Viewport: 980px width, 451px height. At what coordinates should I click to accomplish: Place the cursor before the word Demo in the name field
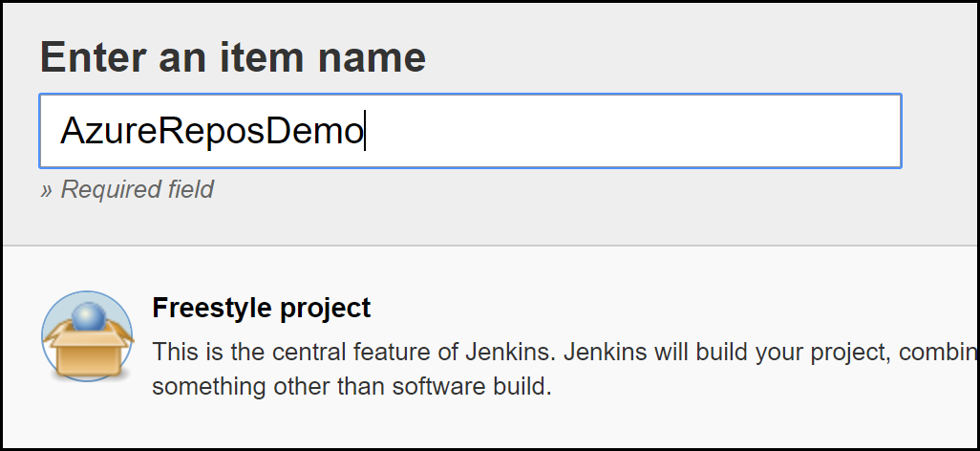(x=265, y=131)
